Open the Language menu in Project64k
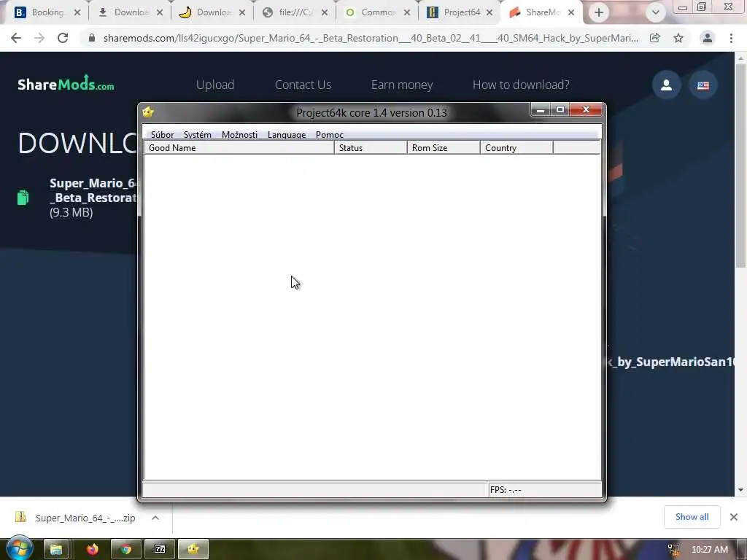Screen dimensions: 747x560 click(286, 135)
